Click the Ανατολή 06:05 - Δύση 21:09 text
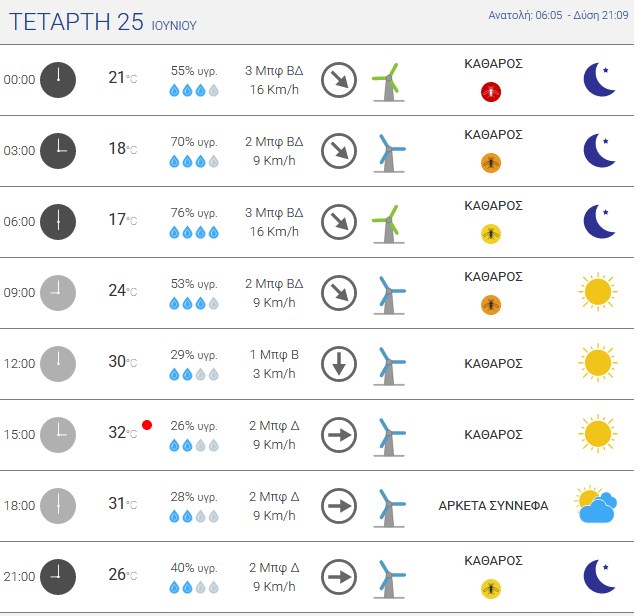The height and width of the screenshot is (616, 636). tap(558, 15)
